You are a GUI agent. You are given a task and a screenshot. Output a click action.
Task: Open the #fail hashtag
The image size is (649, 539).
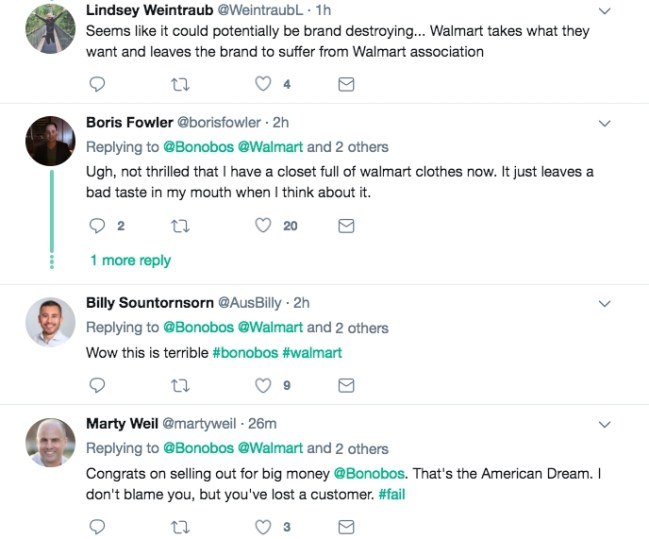391,494
